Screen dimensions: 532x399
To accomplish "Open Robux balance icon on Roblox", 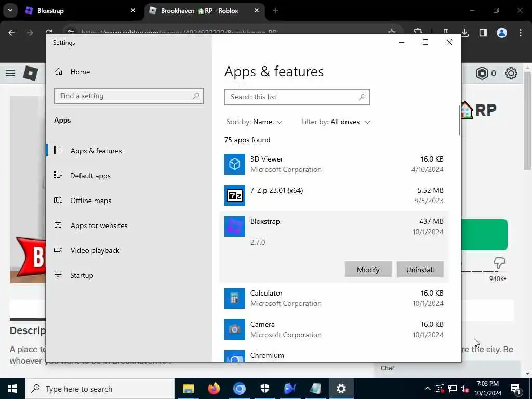I will pos(482,73).
